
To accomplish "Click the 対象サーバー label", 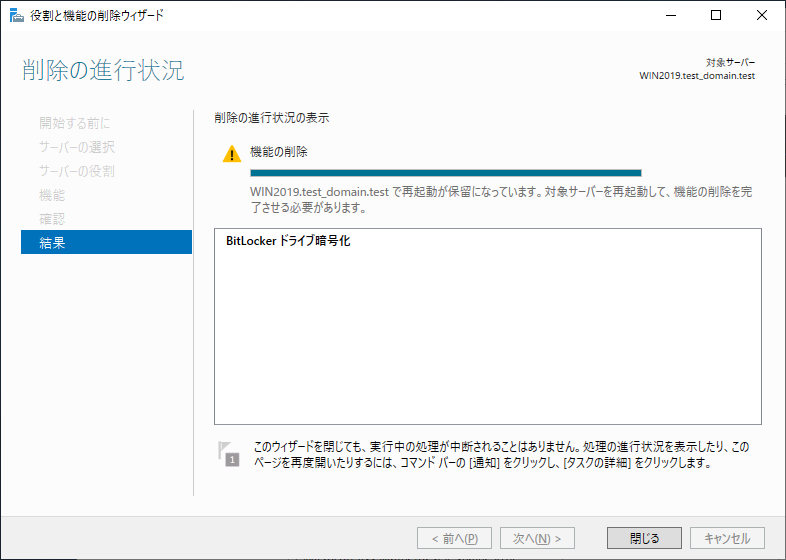I will [730, 63].
